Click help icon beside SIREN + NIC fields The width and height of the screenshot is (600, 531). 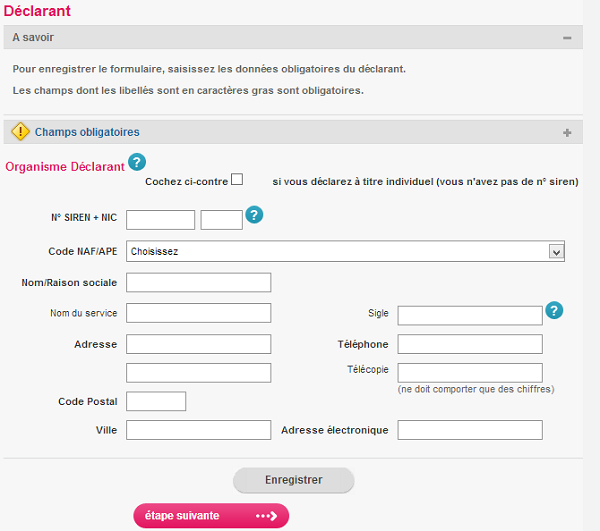[254, 215]
